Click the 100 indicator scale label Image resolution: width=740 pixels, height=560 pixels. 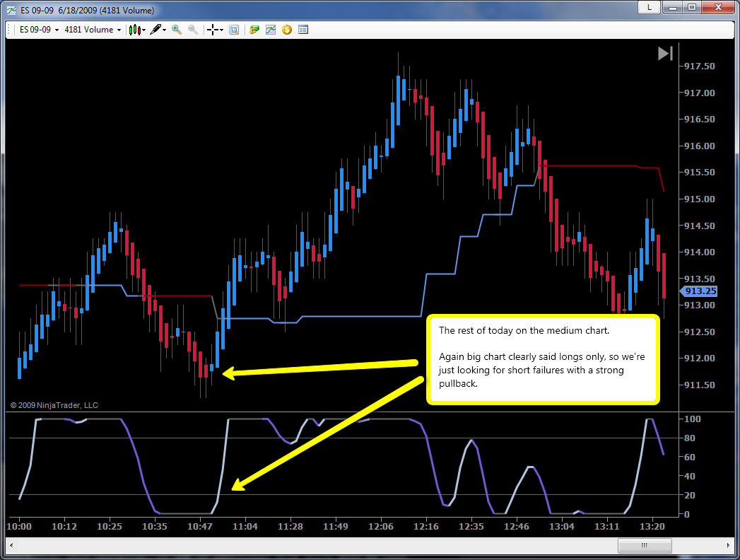click(692, 419)
